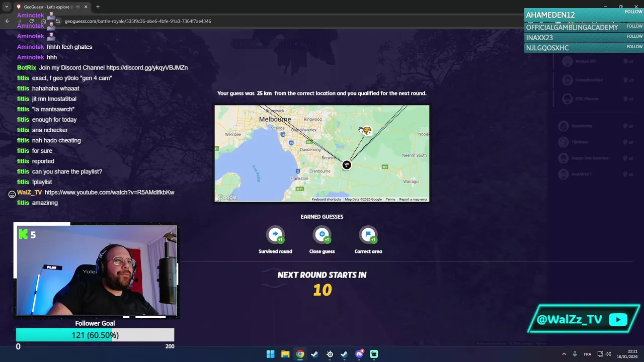Close the GeoGuessr browser tab
The height and width of the screenshot is (362, 644).
(86, 7)
